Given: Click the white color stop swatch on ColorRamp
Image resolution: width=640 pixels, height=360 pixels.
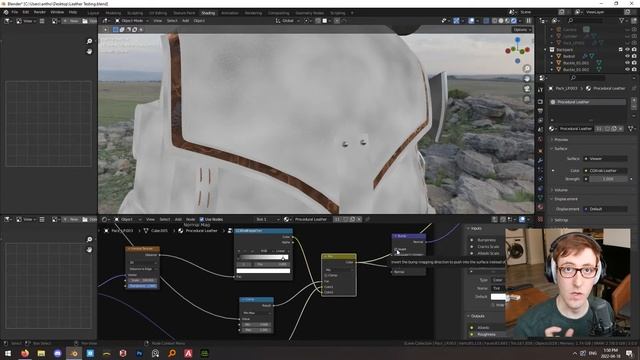Looking at the screenshot, I should pyautogui.click(x=263, y=271).
